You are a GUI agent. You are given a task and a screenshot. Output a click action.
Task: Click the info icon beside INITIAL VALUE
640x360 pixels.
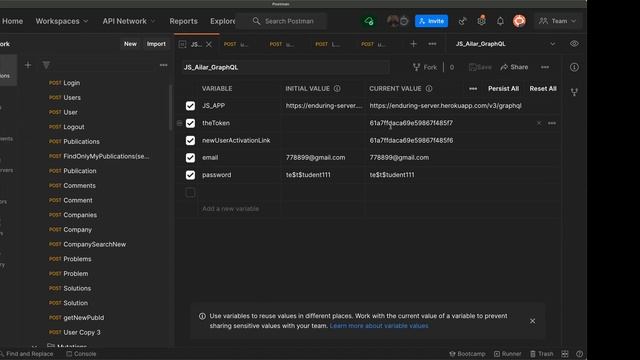337,89
